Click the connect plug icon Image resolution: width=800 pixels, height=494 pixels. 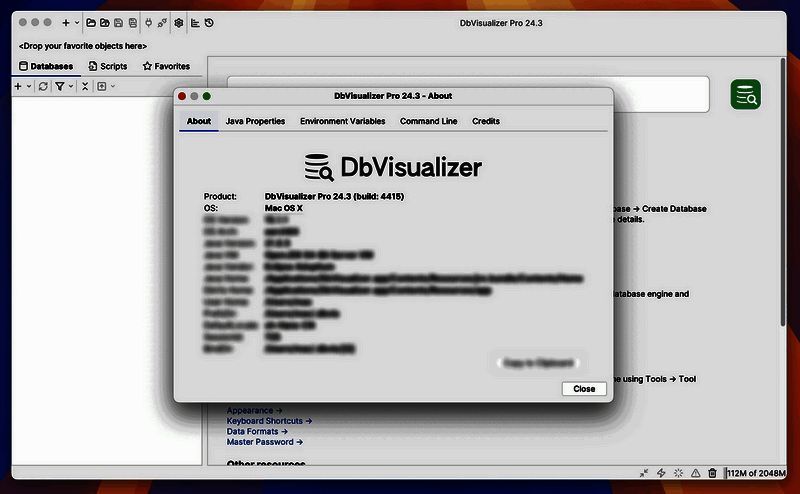(148, 22)
